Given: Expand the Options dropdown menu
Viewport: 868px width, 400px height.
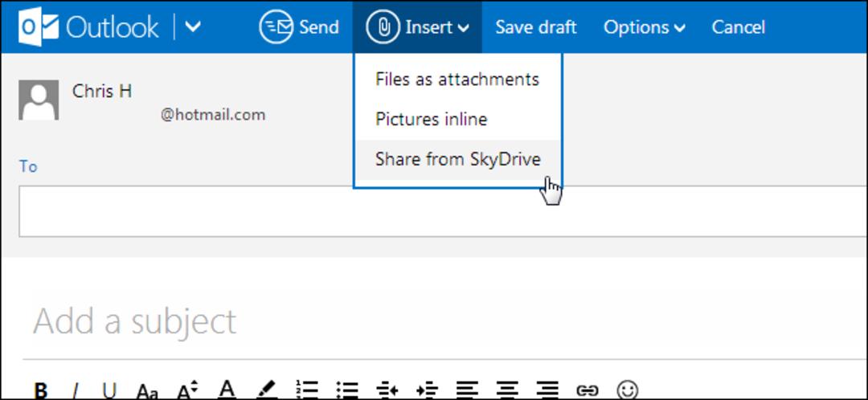Looking at the screenshot, I should pos(645,27).
